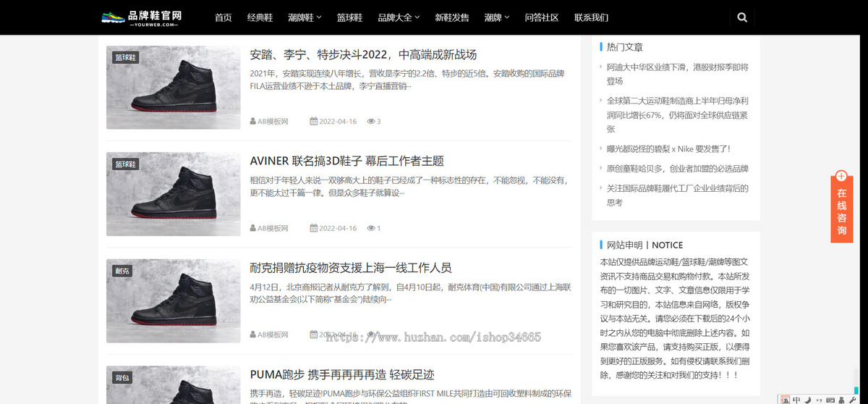Open IME wrench settings icon

pyautogui.click(x=854, y=399)
